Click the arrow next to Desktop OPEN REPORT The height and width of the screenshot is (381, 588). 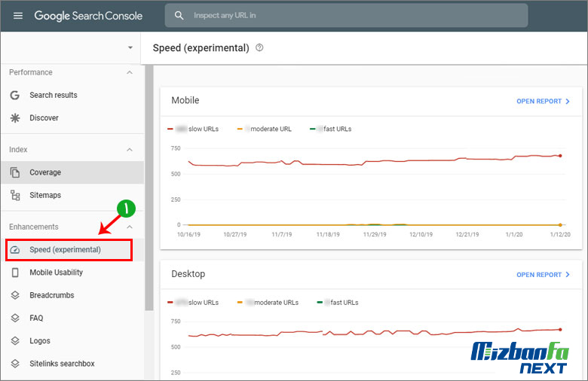tap(568, 275)
